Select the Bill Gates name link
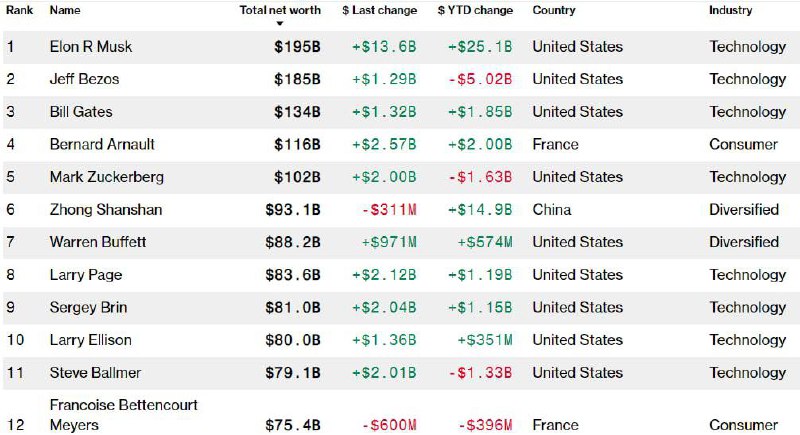800x435 pixels. (x=81, y=111)
